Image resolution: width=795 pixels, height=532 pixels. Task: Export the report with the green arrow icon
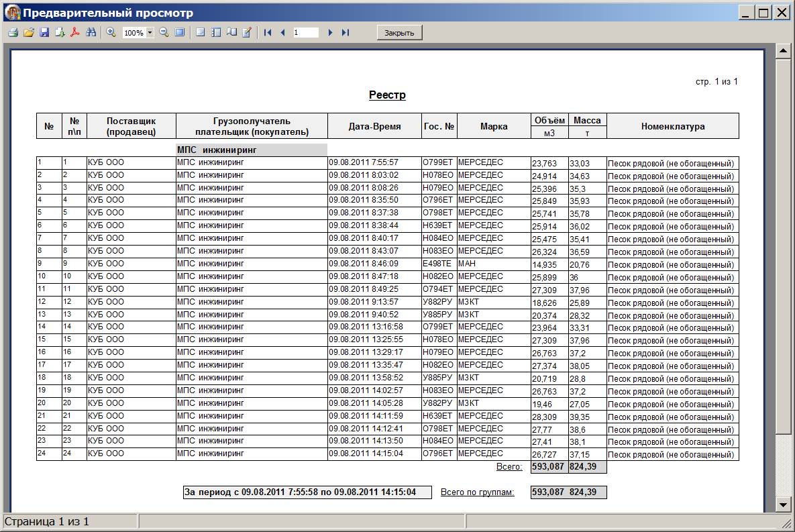pos(60,32)
